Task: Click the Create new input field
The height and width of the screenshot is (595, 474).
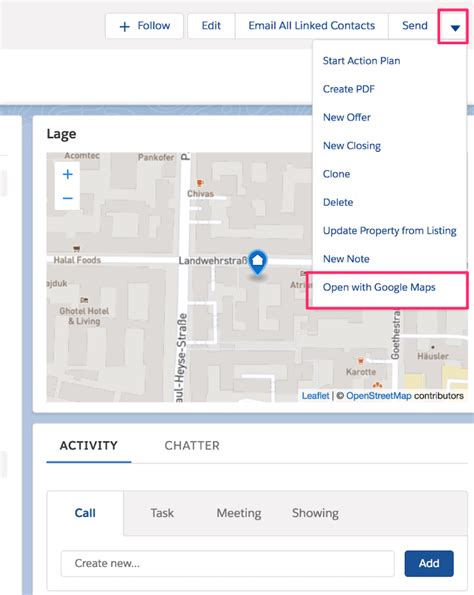Action: tap(228, 564)
